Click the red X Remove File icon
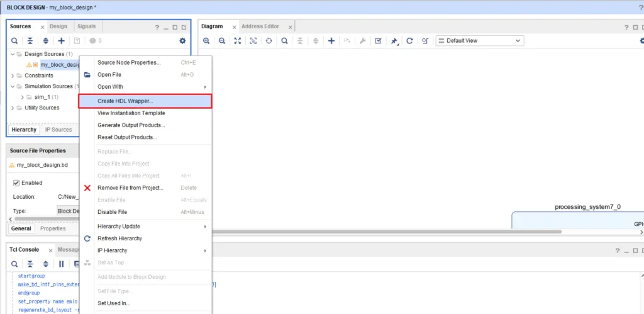 coord(87,188)
